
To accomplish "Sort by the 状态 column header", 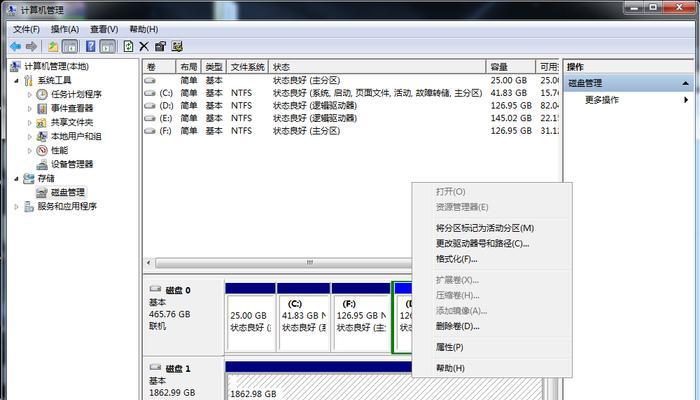I will click(x=377, y=67).
